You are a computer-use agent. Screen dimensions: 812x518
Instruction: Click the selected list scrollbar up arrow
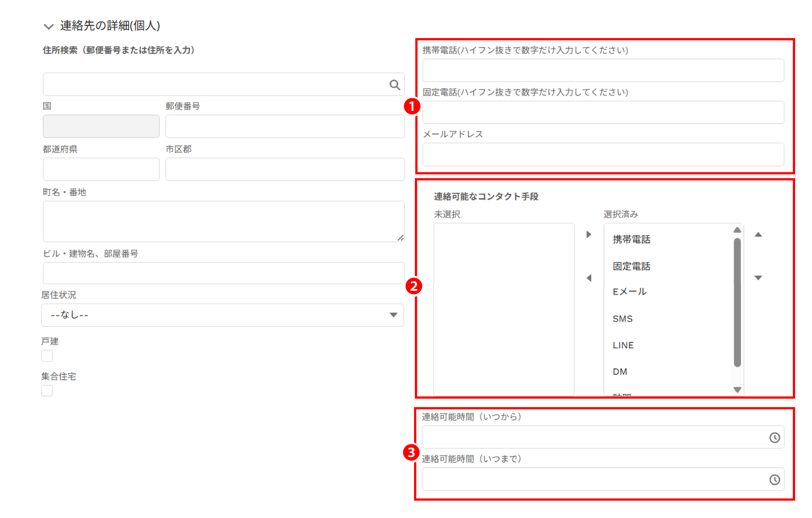tap(737, 230)
